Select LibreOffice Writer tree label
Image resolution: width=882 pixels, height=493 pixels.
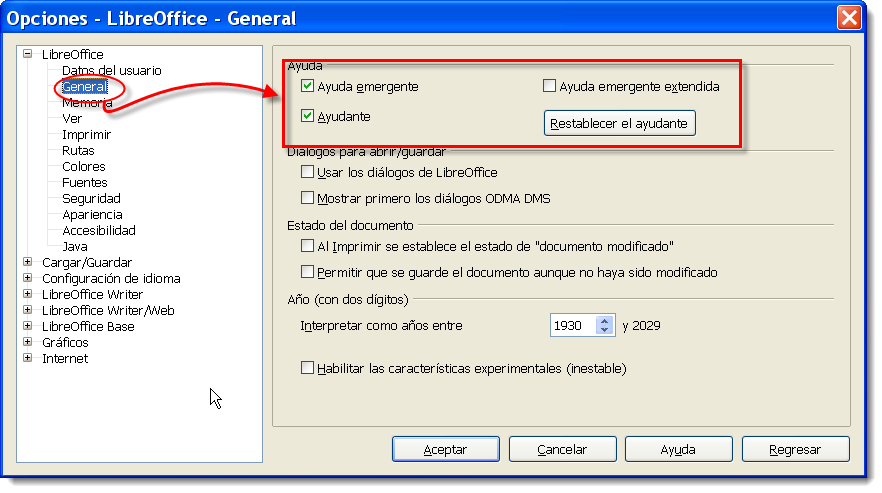click(92, 294)
